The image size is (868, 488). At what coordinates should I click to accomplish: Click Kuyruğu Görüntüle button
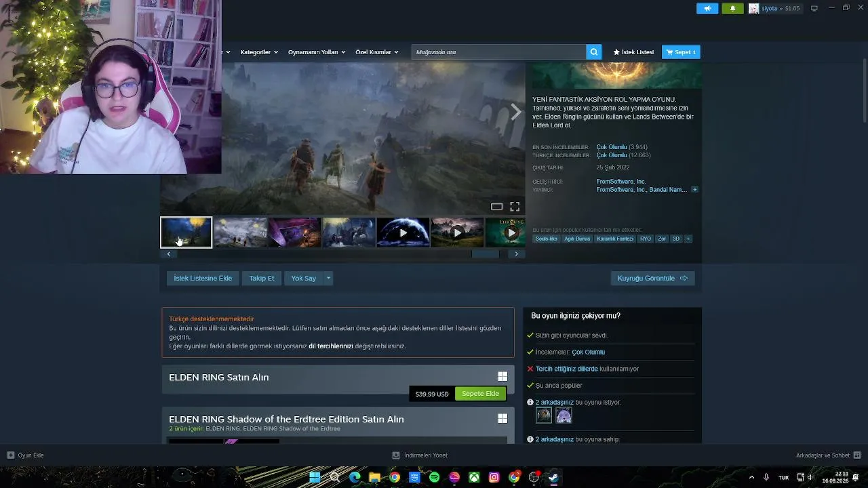tap(652, 278)
